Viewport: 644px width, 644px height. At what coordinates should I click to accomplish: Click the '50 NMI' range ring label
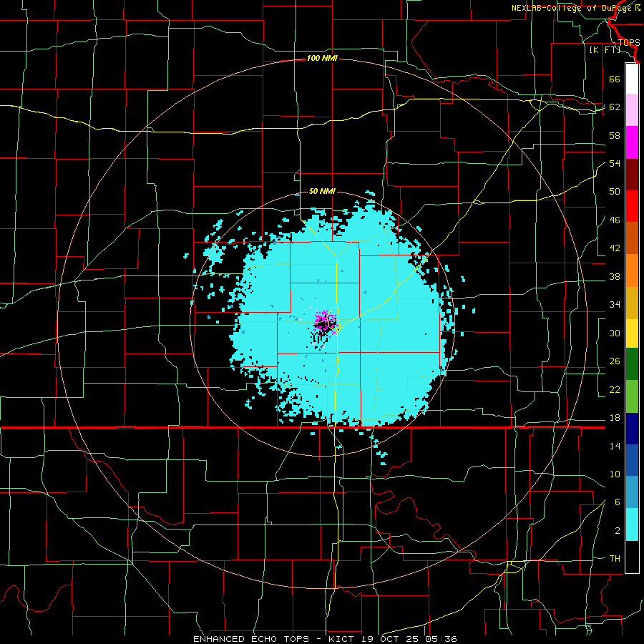click(x=322, y=191)
